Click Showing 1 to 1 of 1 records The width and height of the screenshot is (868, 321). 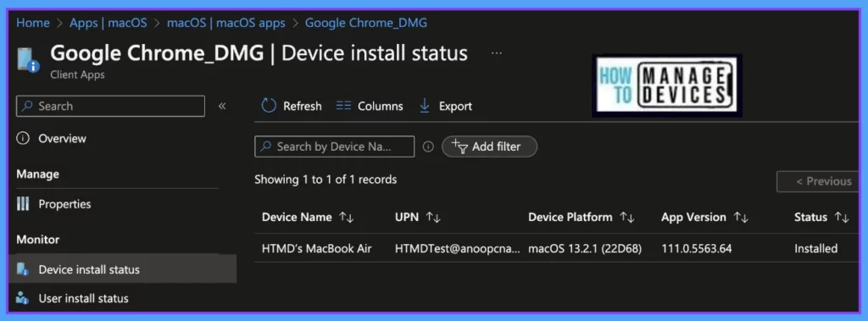tap(325, 180)
